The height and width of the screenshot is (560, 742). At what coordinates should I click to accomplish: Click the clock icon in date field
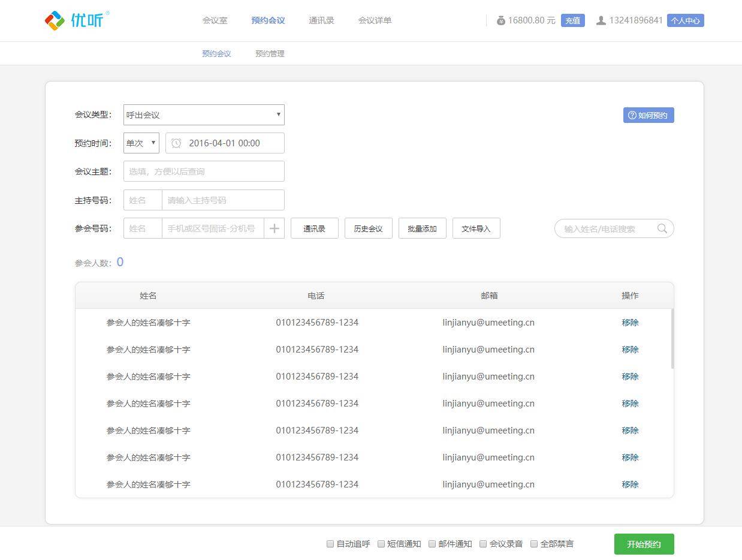point(176,143)
